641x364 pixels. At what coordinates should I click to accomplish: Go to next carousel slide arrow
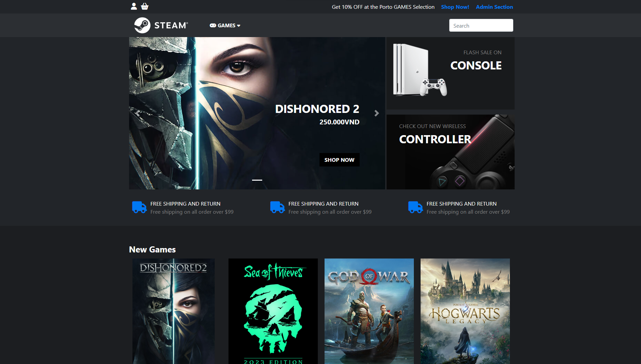(376, 113)
